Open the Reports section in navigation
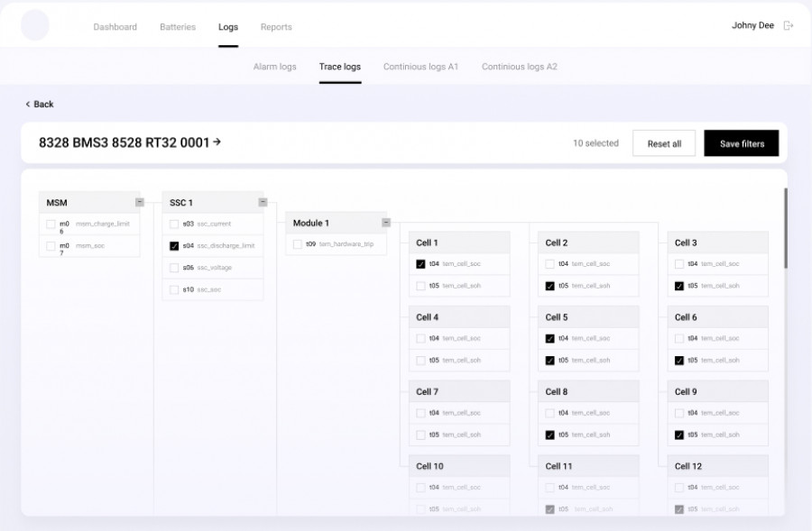812x531 pixels. click(276, 27)
